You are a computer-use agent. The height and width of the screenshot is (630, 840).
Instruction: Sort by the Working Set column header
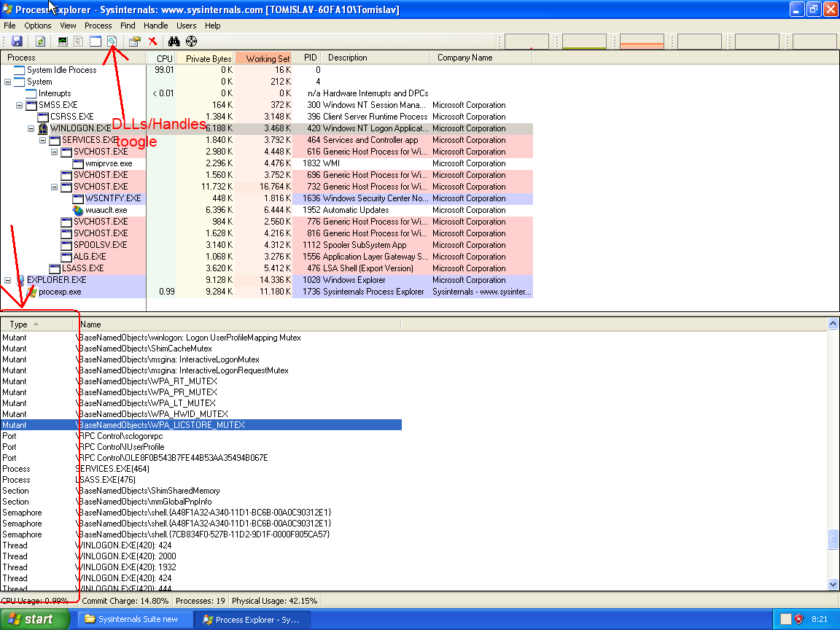[263, 58]
